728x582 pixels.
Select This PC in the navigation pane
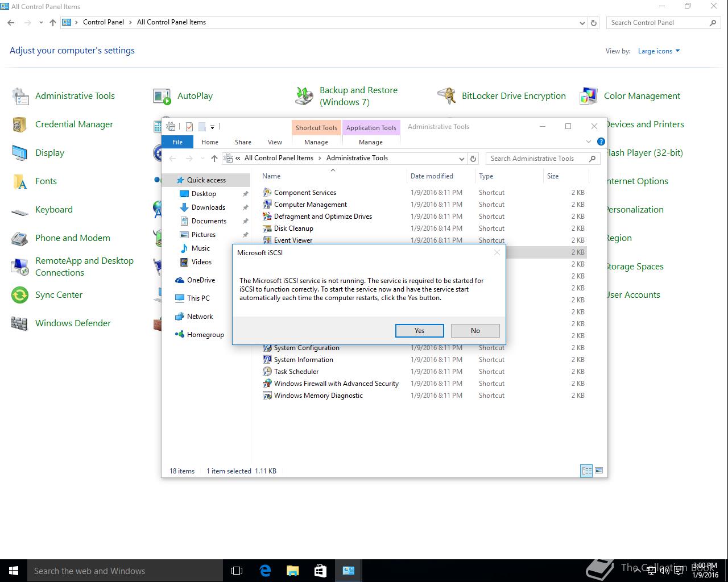[198, 298]
